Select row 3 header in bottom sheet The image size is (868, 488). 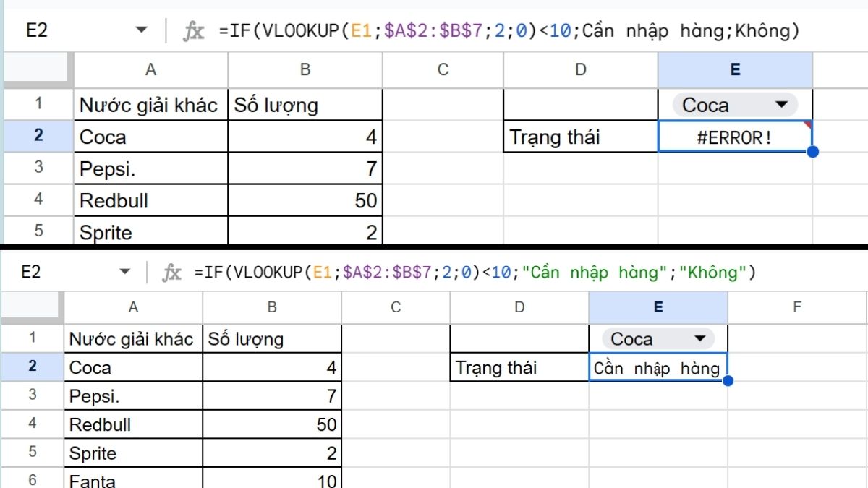[32, 395]
